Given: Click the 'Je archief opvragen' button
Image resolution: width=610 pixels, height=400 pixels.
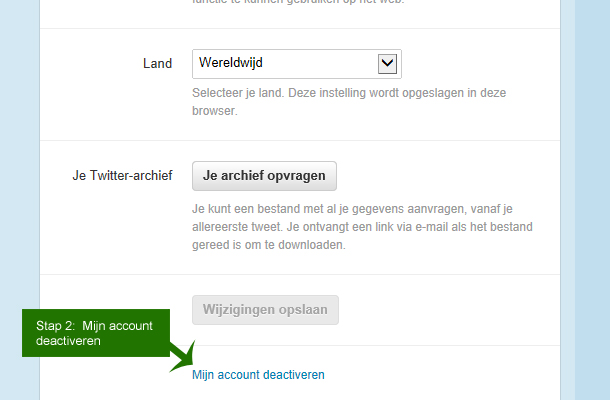Looking at the screenshot, I should [264, 176].
